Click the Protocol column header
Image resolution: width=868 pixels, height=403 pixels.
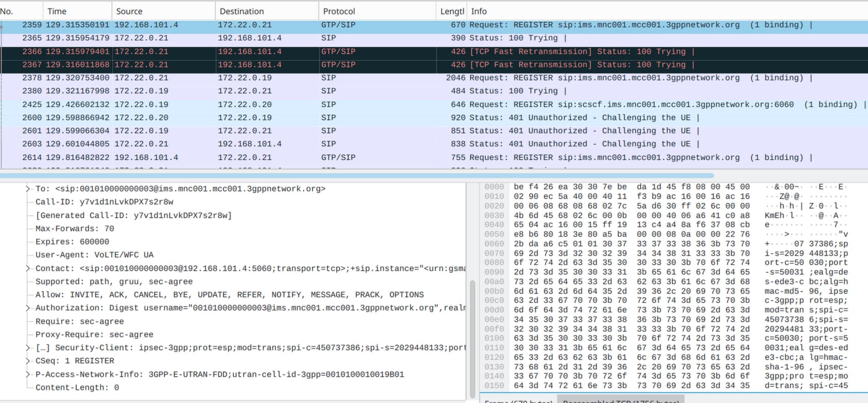point(339,11)
